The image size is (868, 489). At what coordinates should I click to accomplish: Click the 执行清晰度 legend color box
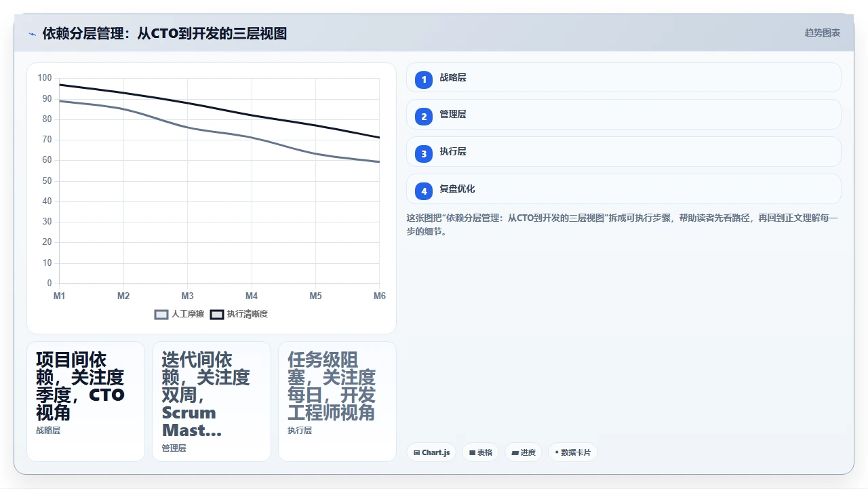pyautogui.click(x=216, y=314)
